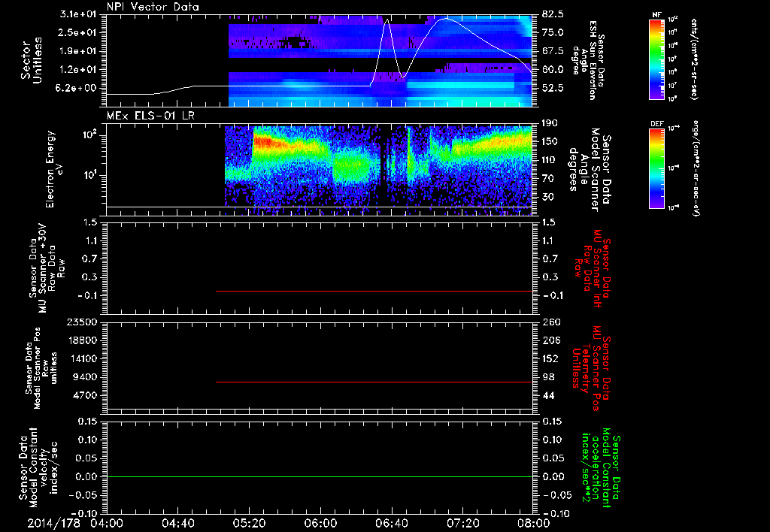Click the 'Model Scanner Angle degrees' axis title
This screenshot has width=770, height=532.
tap(590, 169)
